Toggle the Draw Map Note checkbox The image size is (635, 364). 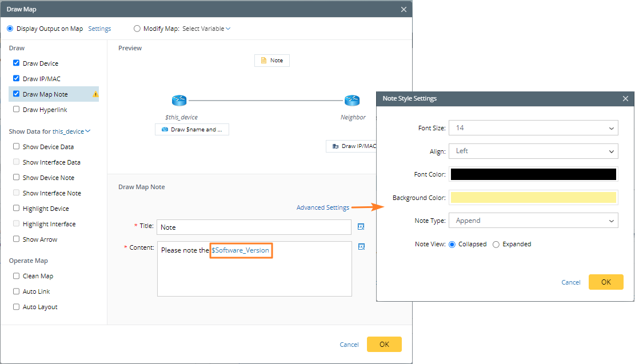[x=16, y=94]
